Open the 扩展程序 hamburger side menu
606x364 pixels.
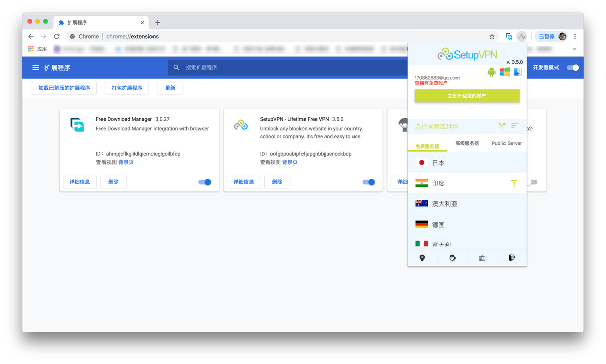tap(36, 68)
